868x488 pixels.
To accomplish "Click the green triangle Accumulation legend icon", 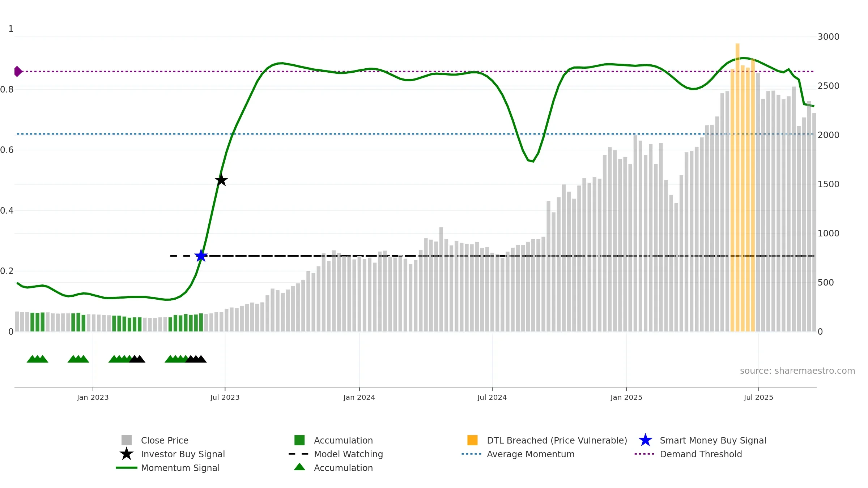I will tap(299, 467).
